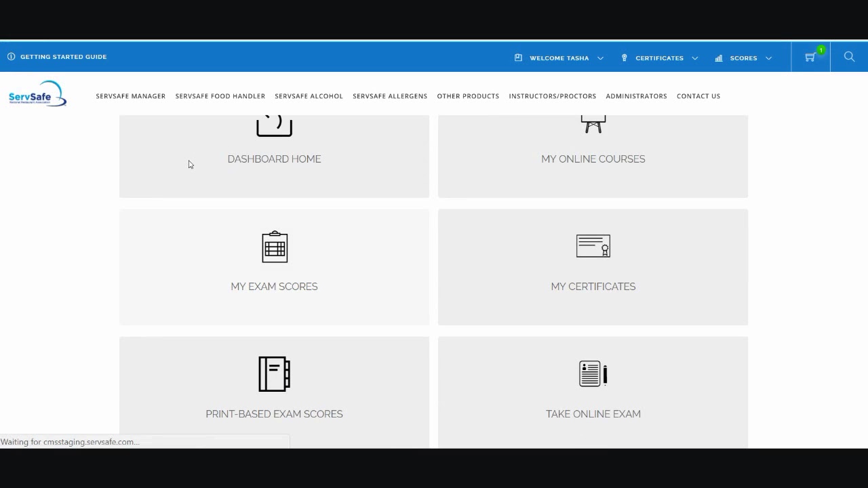Click the My Exam Scores clipboard icon
868x488 pixels.
[x=275, y=247]
